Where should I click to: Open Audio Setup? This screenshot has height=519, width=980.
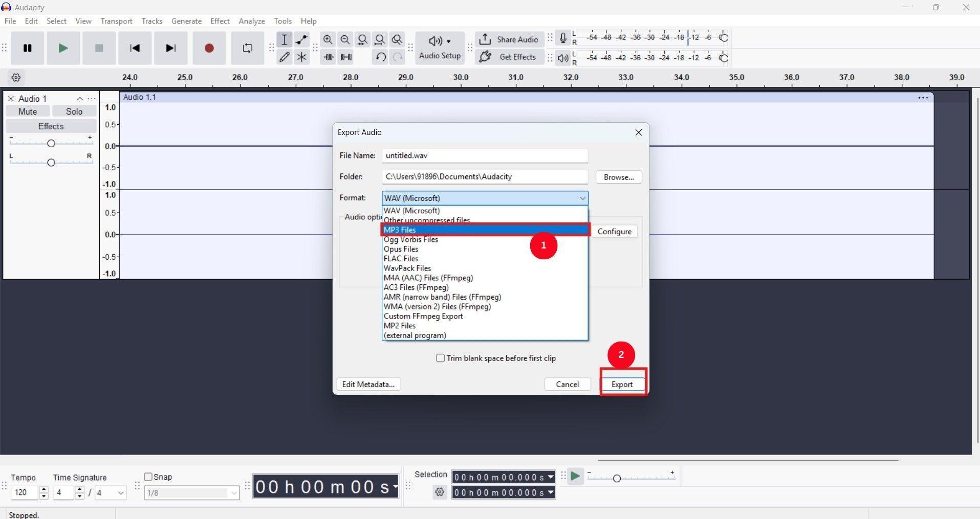tap(439, 48)
